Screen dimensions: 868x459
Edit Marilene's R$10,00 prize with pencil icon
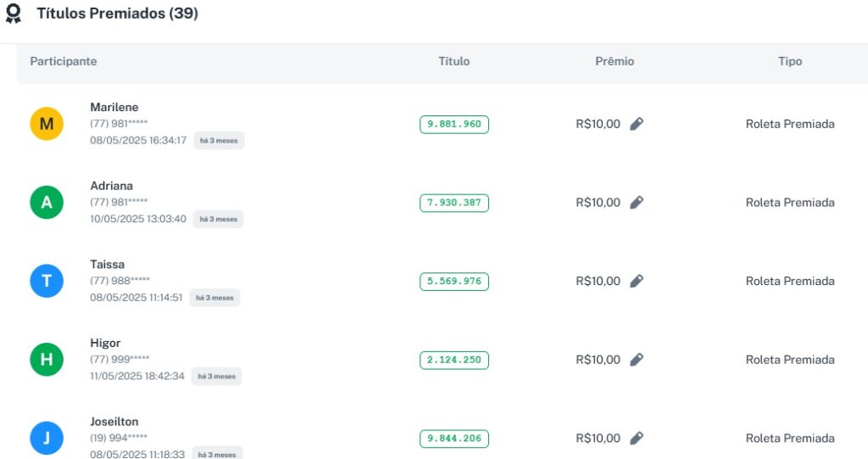[637, 124]
